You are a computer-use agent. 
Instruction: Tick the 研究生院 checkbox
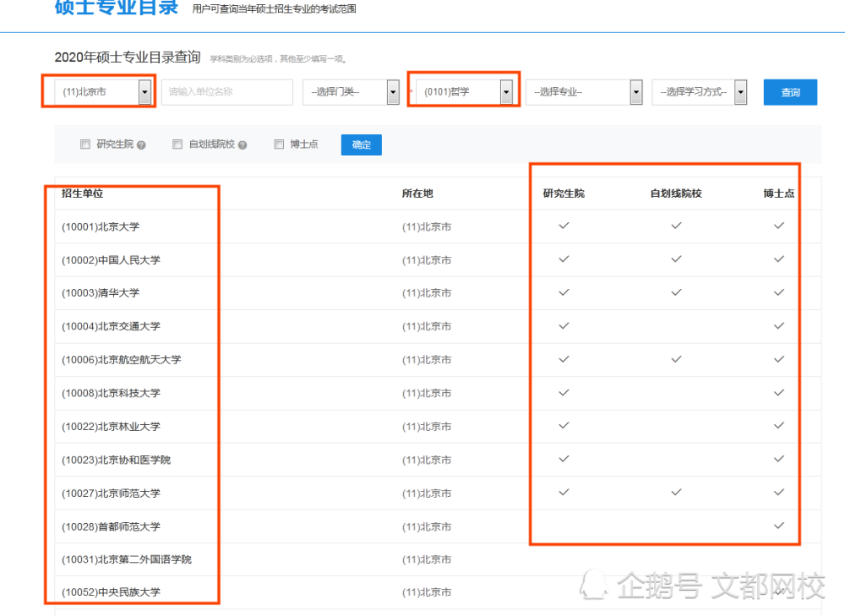tap(85, 144)
